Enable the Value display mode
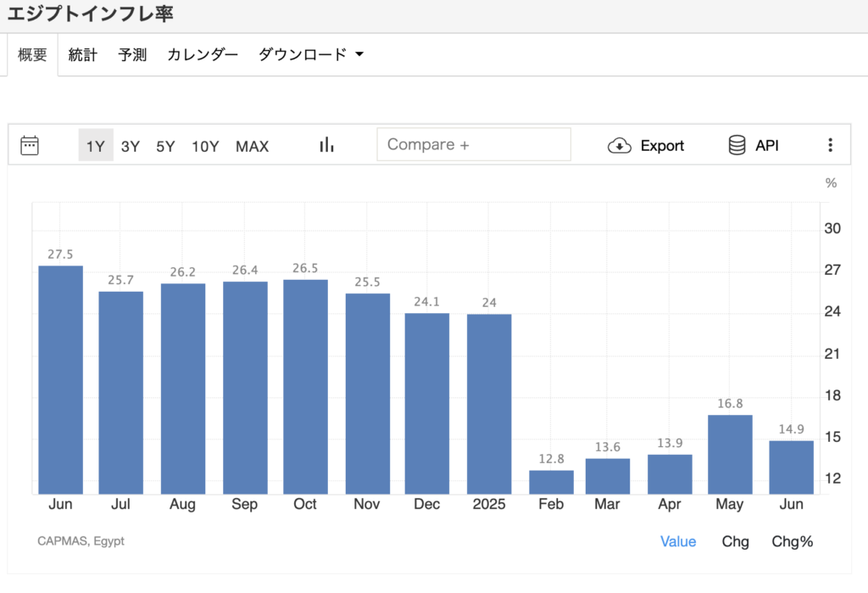The height and width of the screenshot is (593, 868). 677,541
